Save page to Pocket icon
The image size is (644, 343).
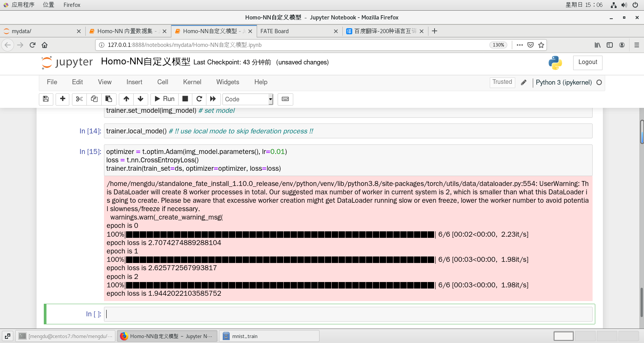531,45
